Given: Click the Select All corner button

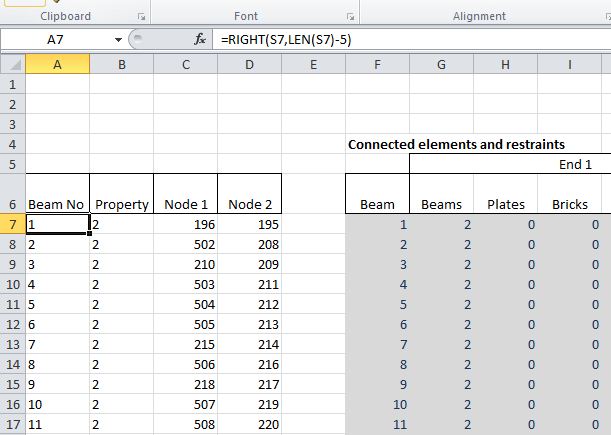Looking at the screenshot, I should tap(12, 65).
